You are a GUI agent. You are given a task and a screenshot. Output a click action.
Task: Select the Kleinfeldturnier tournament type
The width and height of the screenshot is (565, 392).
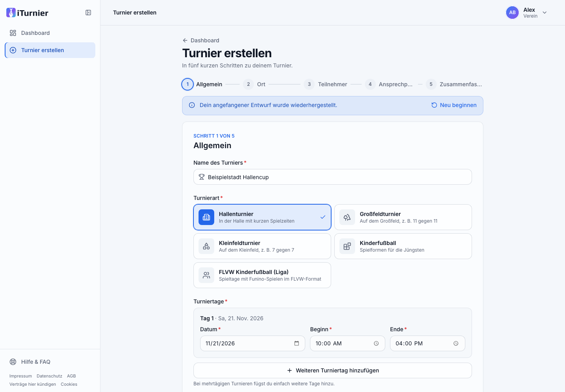pos(262,246)
